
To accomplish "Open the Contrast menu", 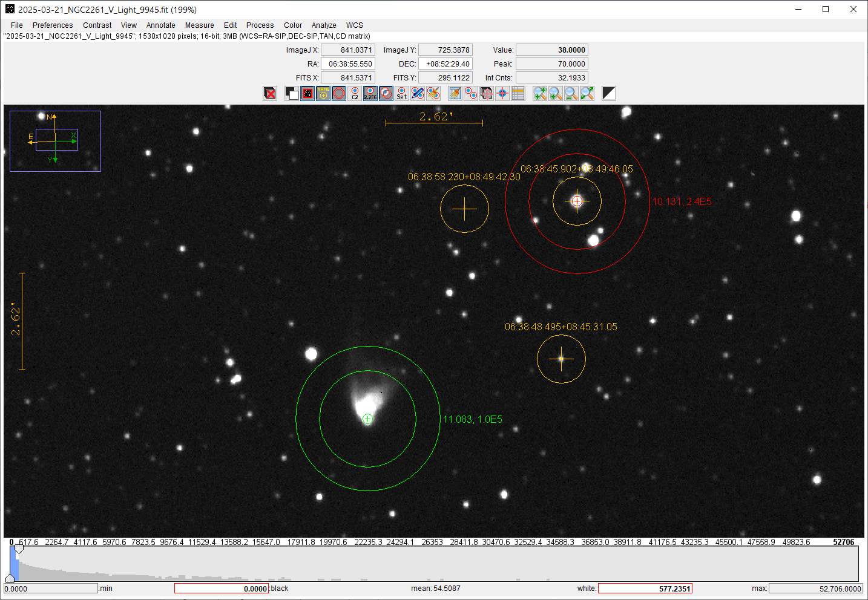I will coord(97,25).
